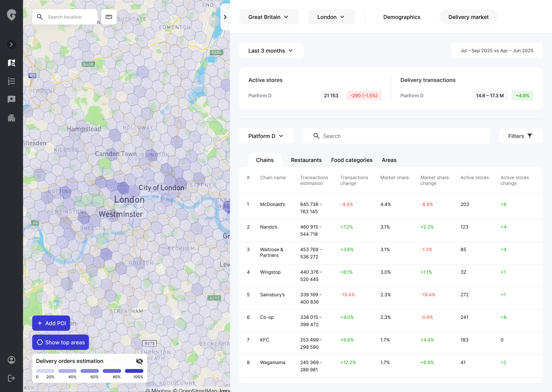Viewport: 552px width, 392px height.
Task: Open the Platform D selector dropdown
Action: click(x=266, y=136)
